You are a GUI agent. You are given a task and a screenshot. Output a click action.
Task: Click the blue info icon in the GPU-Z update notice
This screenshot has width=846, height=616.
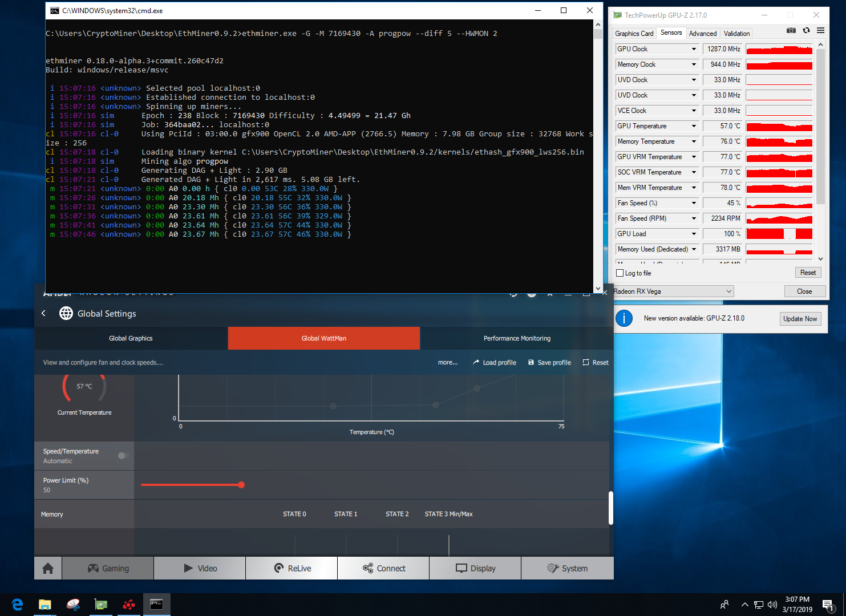click(x=624, y=318)
